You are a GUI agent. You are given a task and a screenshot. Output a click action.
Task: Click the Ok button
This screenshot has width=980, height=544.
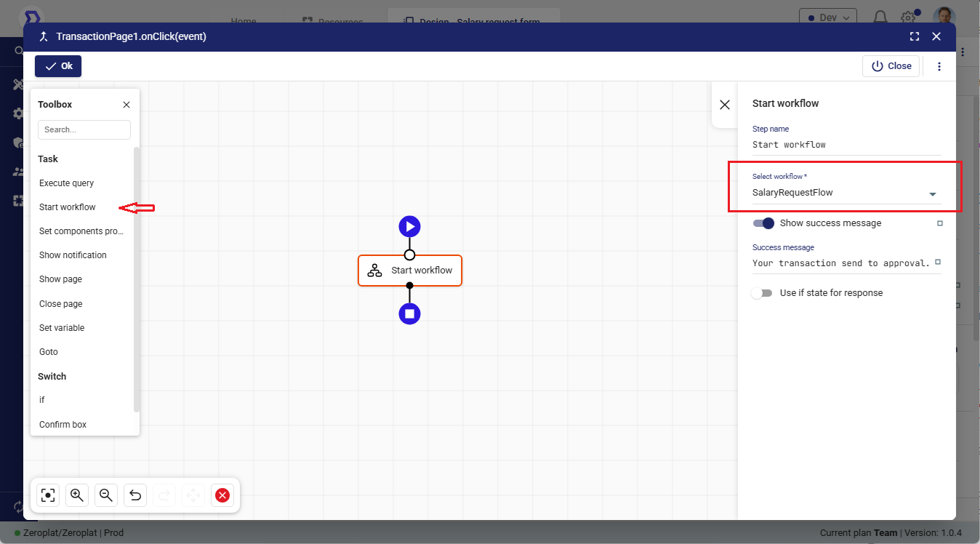pyautogui.click(x=58, y=66)
